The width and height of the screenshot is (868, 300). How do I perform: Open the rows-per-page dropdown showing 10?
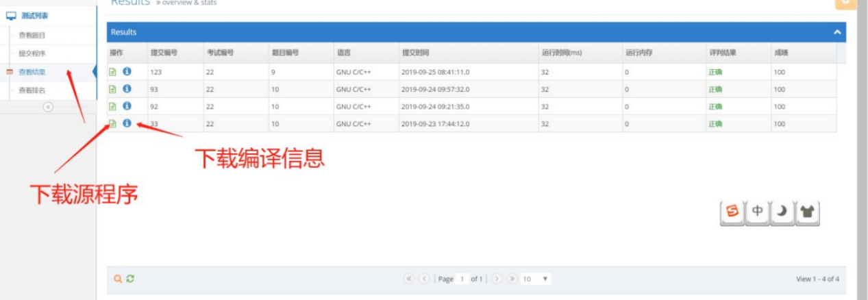(x=535, y=279)
